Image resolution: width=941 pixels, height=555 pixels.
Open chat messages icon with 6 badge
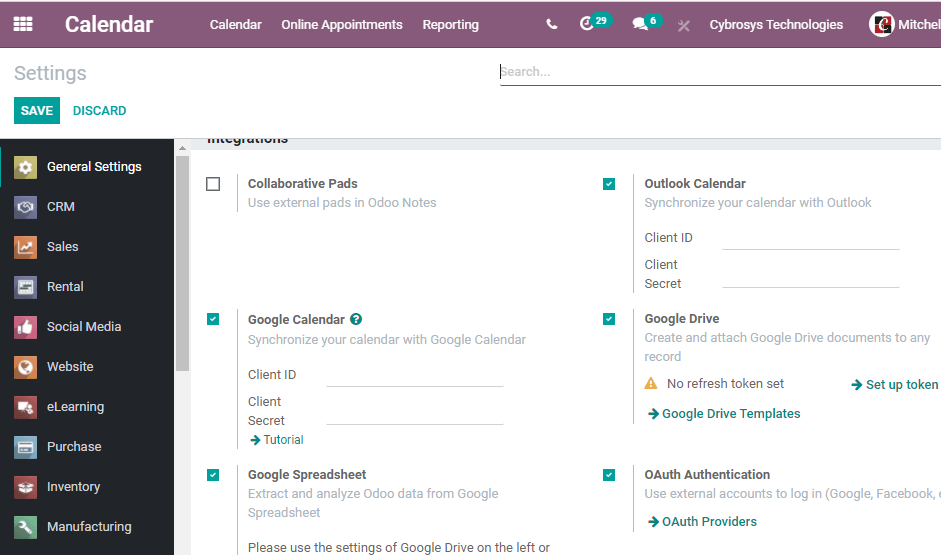click(x=646, y=23)
